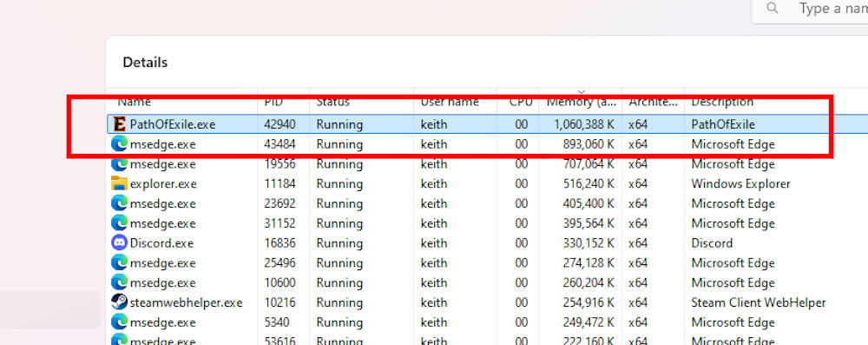Click keith user name in explorer.exe row
This screenshot has width=868, height=345.
(x=433, y=183)
